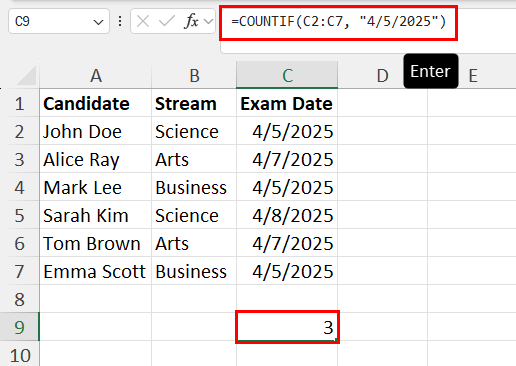This screenshot has width=516, height=366.
Task: Select John Doe's Science stream cell
Action: click(194, 132)
